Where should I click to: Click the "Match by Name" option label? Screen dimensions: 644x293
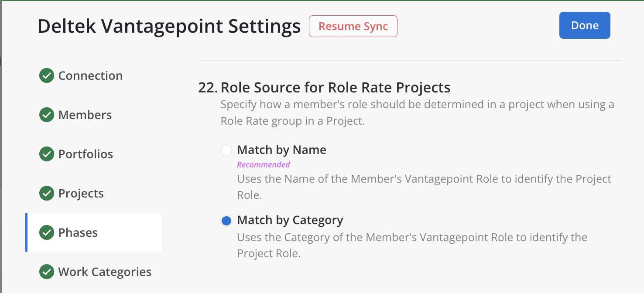point(281,150)
